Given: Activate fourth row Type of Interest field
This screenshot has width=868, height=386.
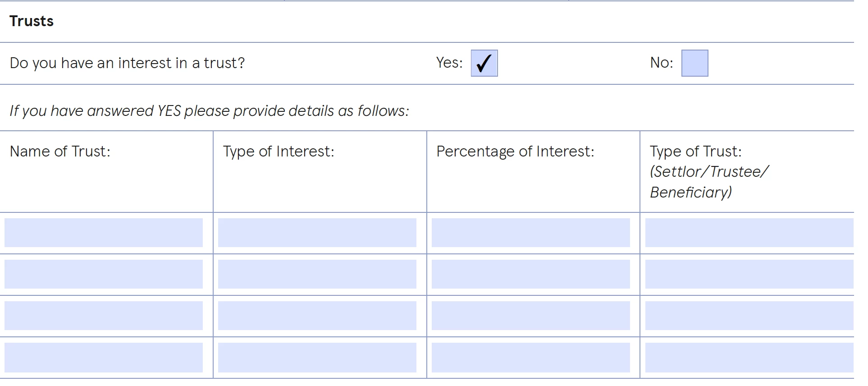Looking at the screenshot, I should pos(317,358).
